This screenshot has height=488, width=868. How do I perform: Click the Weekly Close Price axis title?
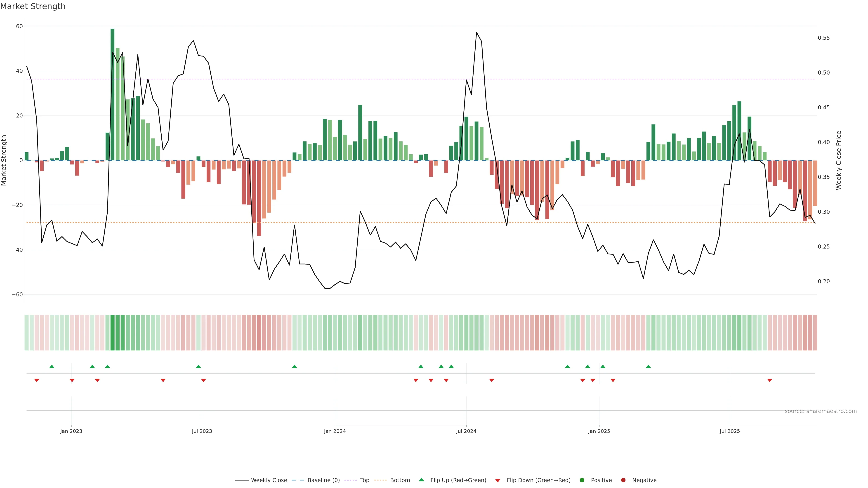click(x=839, y=160)
